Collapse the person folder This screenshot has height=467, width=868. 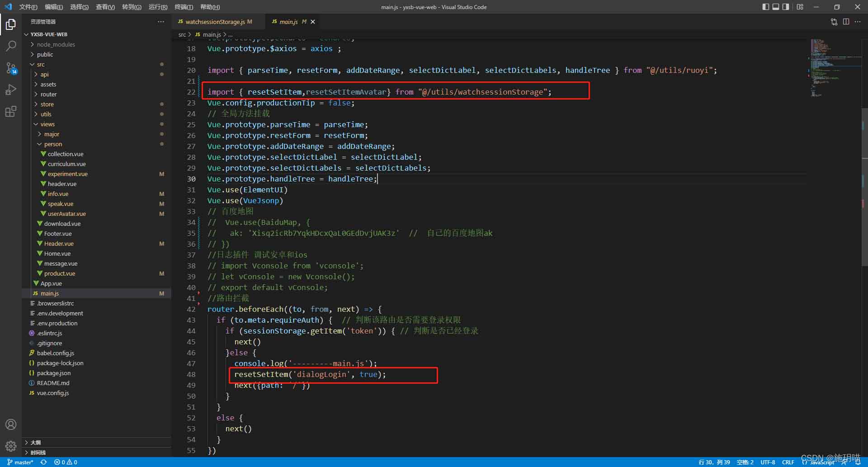(53, 144)
